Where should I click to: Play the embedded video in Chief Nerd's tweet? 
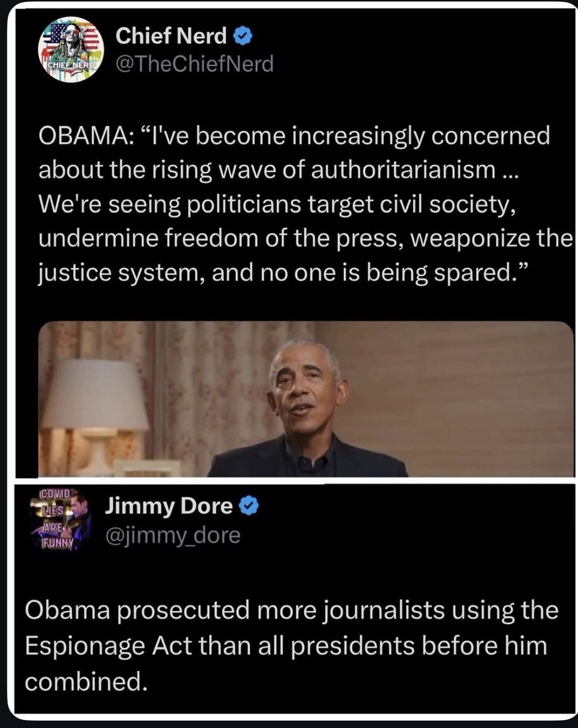point(306,399)
